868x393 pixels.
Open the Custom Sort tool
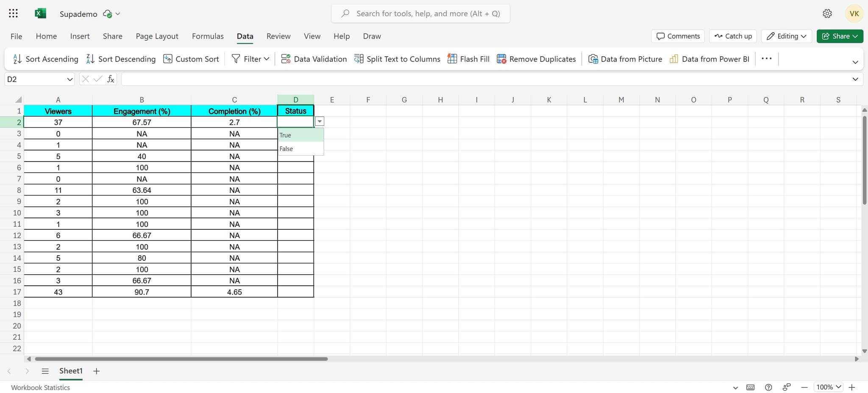[191, 59]
